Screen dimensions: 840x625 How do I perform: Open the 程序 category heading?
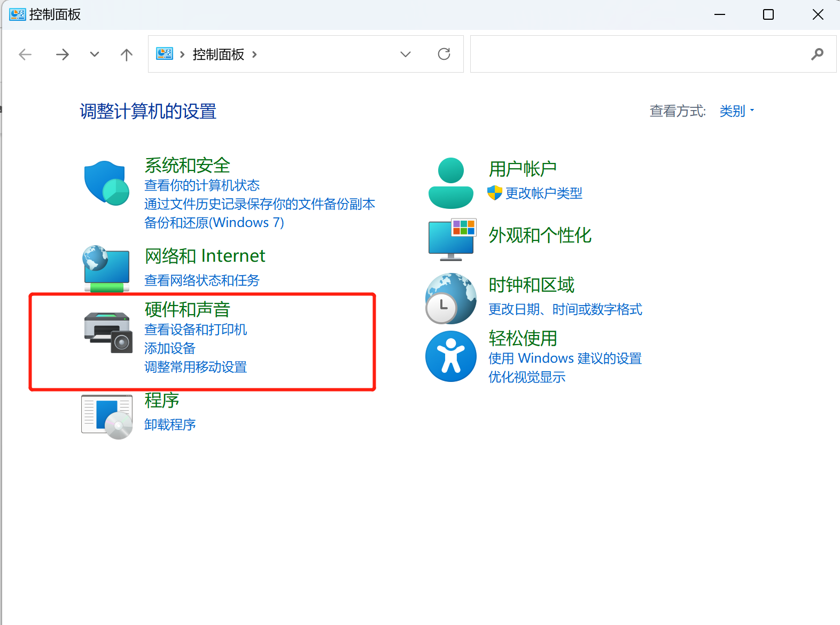point(162,400)
